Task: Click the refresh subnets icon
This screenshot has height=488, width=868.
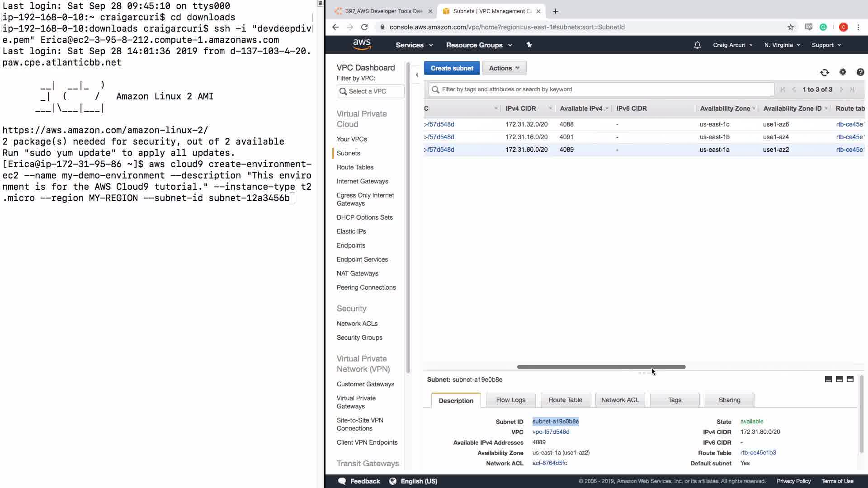Action: (x=824, y=72)
